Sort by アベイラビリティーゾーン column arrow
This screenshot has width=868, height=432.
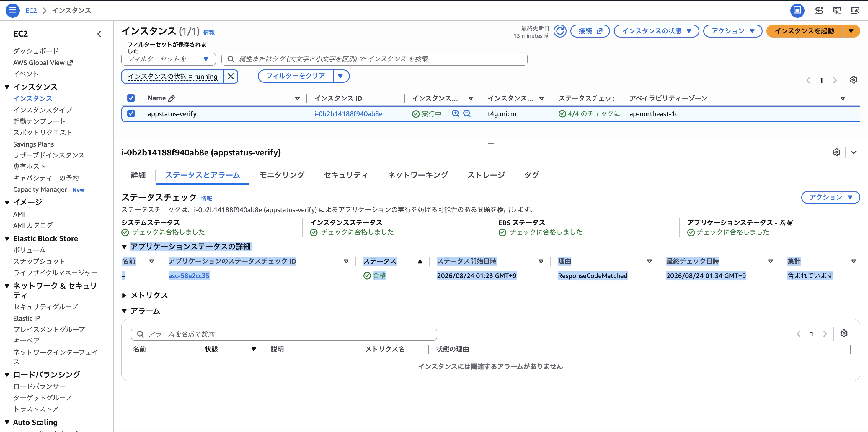842,98
